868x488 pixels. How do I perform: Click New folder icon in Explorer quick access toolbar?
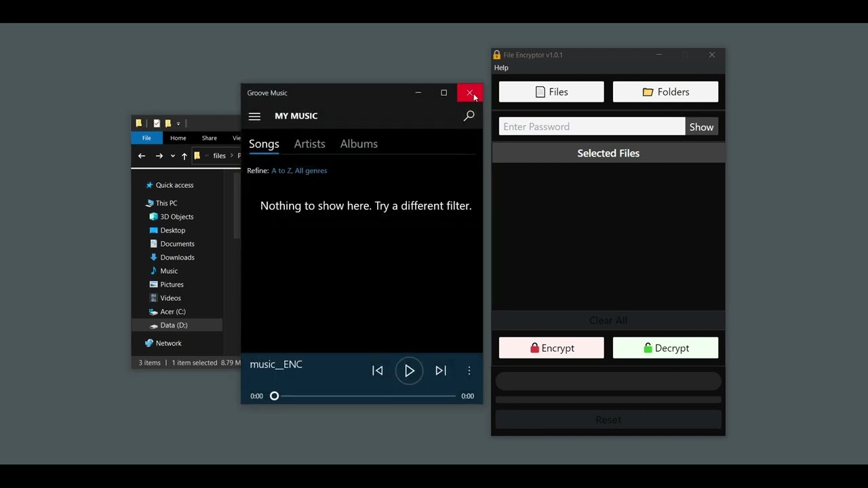[168, 123]
